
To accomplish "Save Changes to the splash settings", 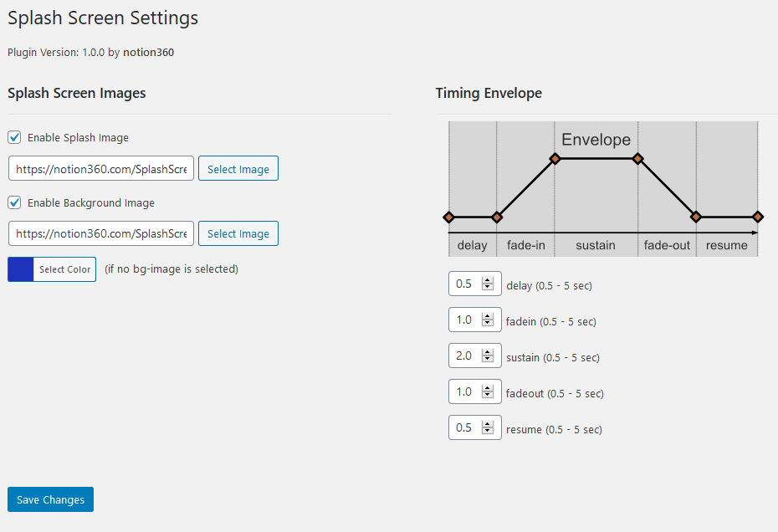I will 50,499.
